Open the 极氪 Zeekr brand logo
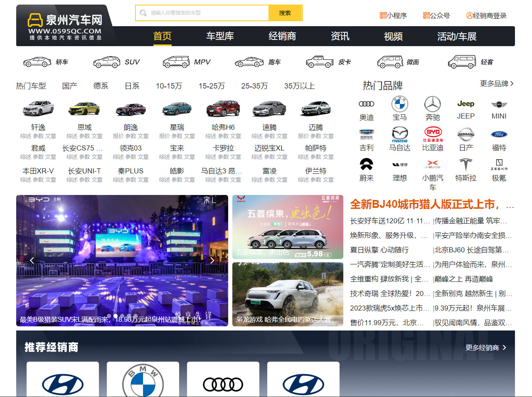The width and height of the screenshot is (532, 397). click(x=499, y=165)
